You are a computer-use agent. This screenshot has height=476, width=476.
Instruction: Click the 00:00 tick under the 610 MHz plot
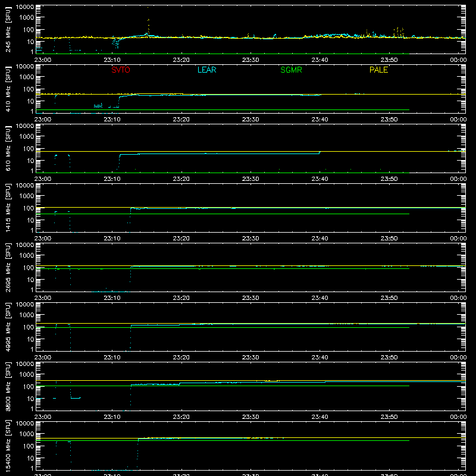point(458,179)
